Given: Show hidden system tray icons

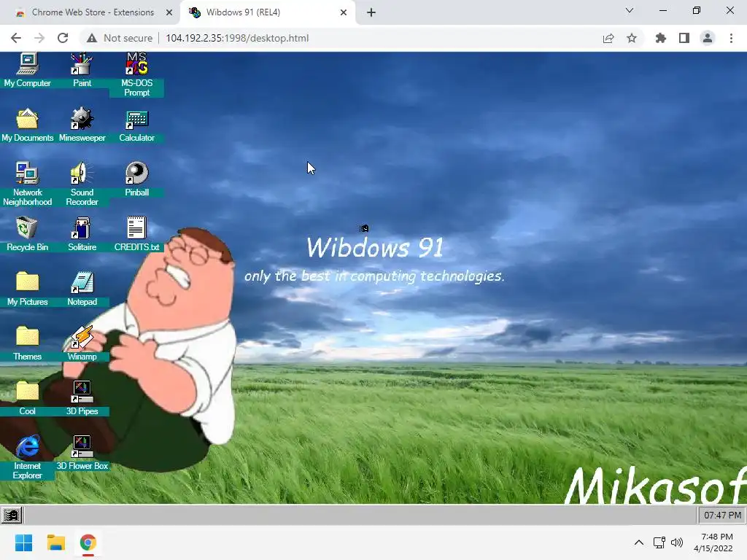Looking at the screenshot, I should coord(639,542).
